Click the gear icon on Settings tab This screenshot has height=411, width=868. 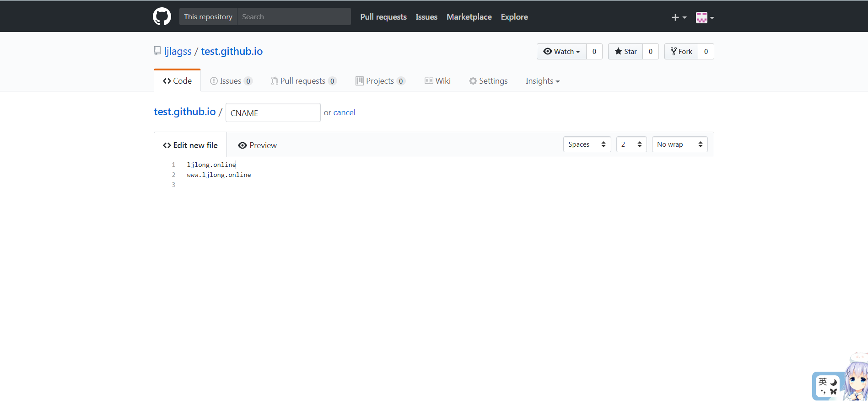tap(473, 81)
